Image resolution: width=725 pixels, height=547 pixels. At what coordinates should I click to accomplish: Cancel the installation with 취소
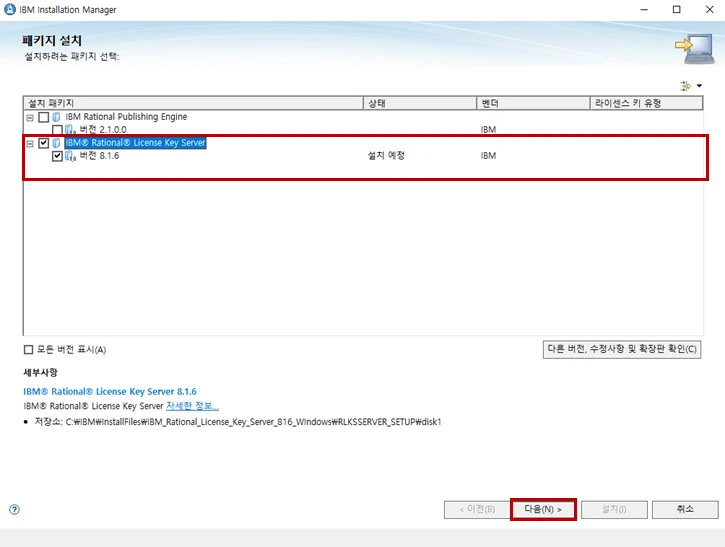pos(684,509)
